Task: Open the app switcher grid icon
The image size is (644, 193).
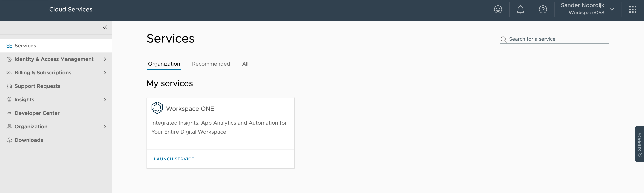Action: [633, 9]
